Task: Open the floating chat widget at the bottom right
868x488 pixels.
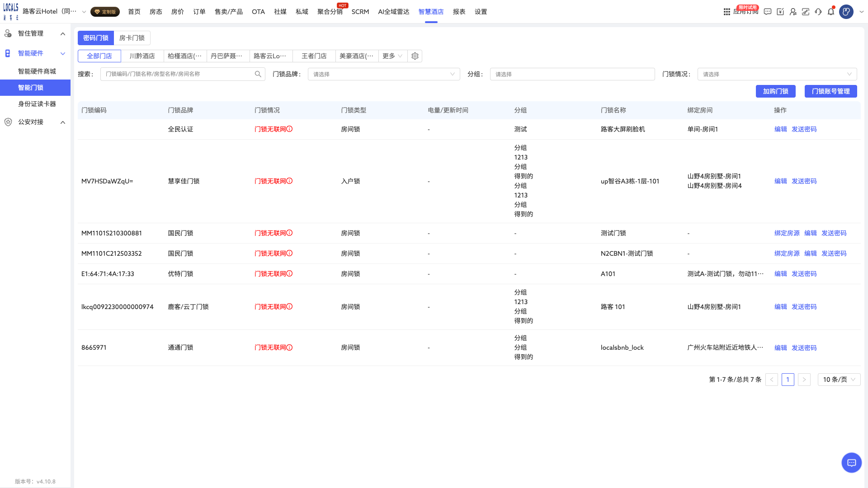Action: coord(852,463)
